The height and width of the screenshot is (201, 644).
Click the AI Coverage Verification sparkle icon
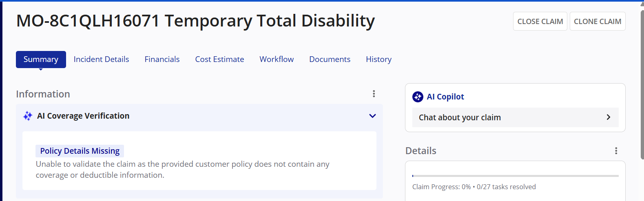(28, 116)
